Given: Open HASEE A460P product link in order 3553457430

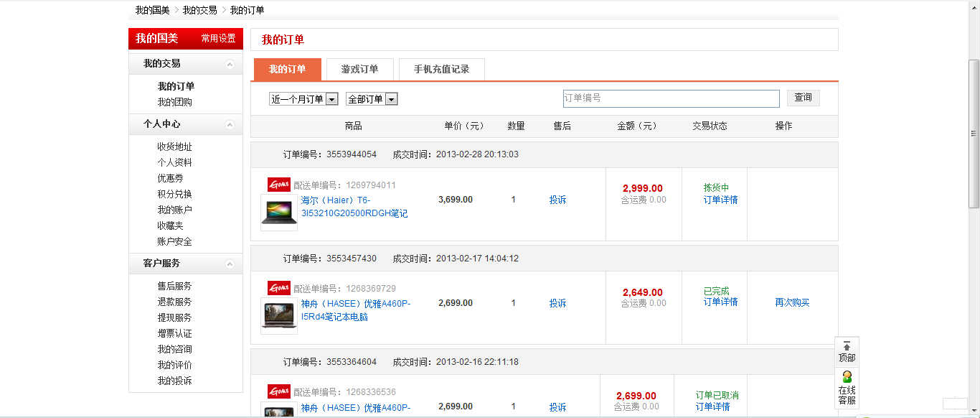Looking at the screenshot, I should click(x=356, y=310).
